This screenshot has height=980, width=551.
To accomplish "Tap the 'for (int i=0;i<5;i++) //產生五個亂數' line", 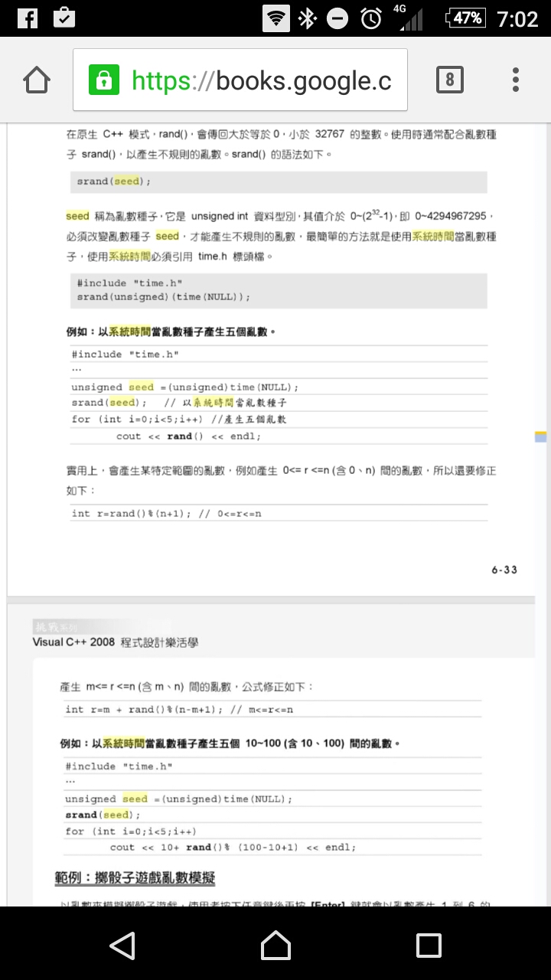I will tap(179, 420).
